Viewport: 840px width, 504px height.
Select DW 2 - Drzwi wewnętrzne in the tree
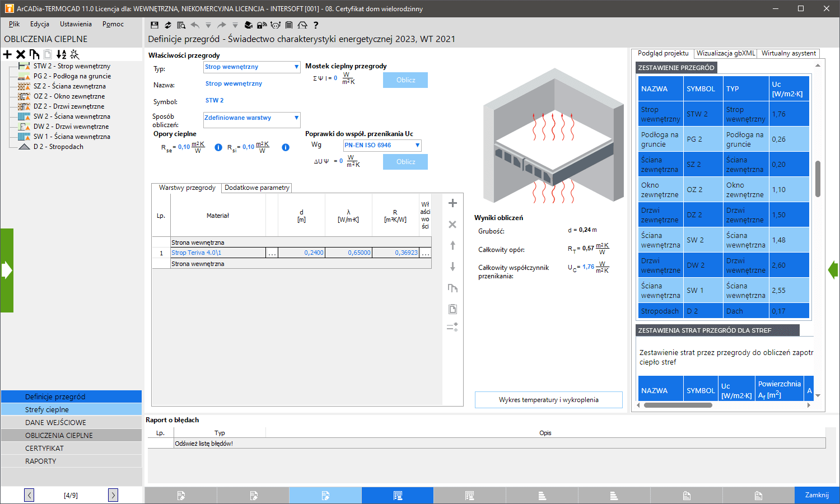click(x=71, y=127)
